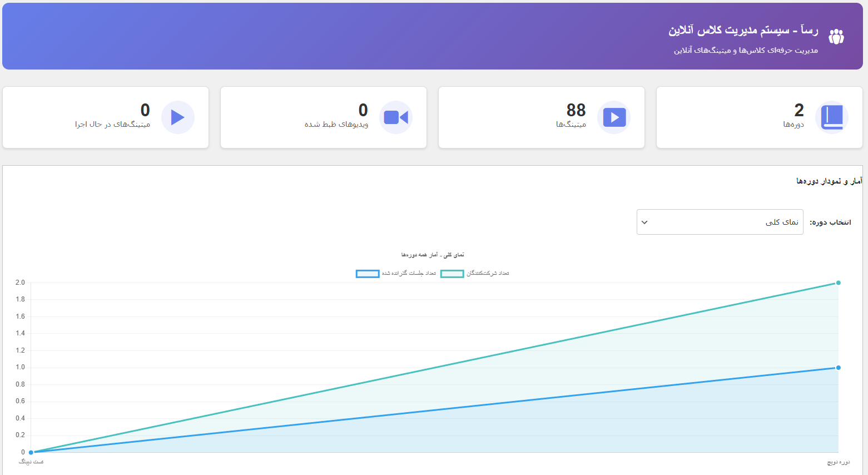Click the teal data point at value 2.0

(x=839, y=283)
